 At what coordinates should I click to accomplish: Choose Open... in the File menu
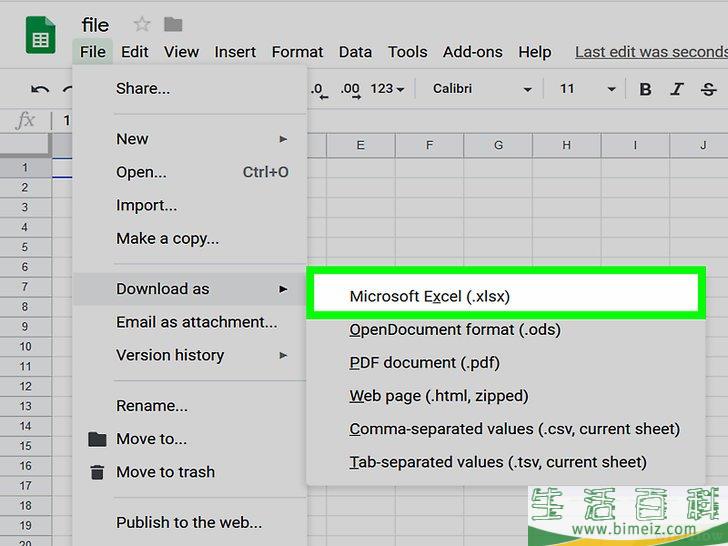pyautogui.click(x=189, y=172)
